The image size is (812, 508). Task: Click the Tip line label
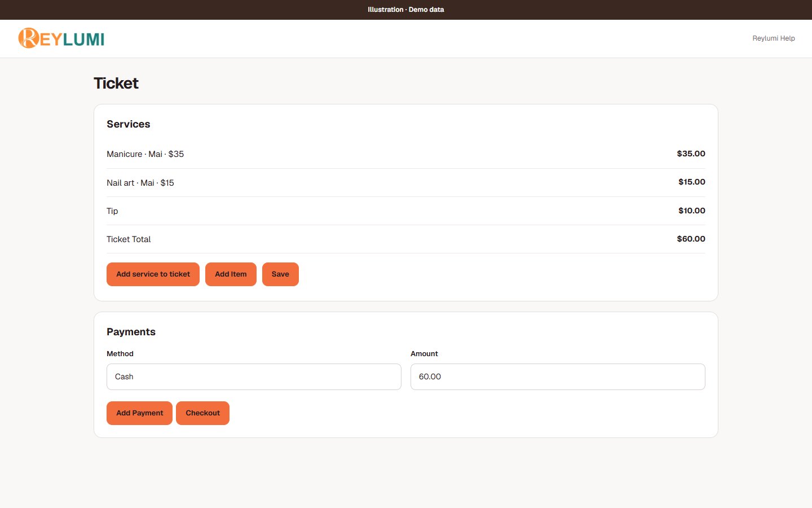coord(112,211)
